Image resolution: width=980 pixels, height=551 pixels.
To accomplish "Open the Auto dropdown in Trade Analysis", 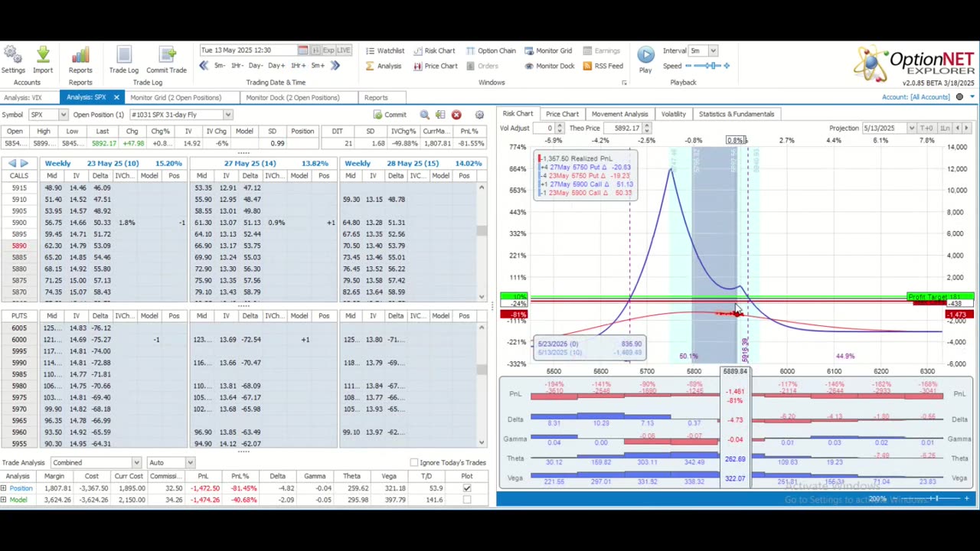I will point(191,462).
